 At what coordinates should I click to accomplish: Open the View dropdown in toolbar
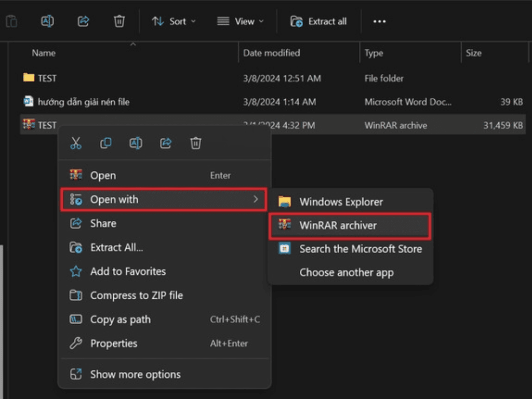tap(241, 21)
